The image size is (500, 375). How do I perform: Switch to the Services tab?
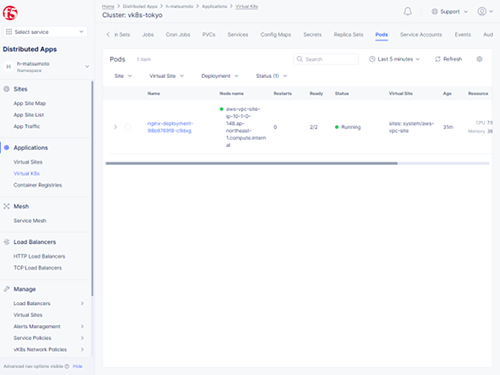(x=238, y=35)
